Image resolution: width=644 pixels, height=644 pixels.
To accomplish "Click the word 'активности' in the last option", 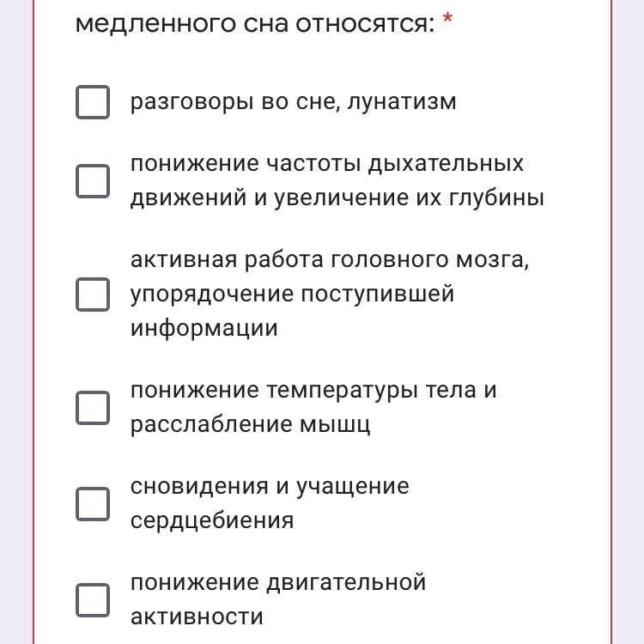I will pyautogui.click(x=197, y=617).
